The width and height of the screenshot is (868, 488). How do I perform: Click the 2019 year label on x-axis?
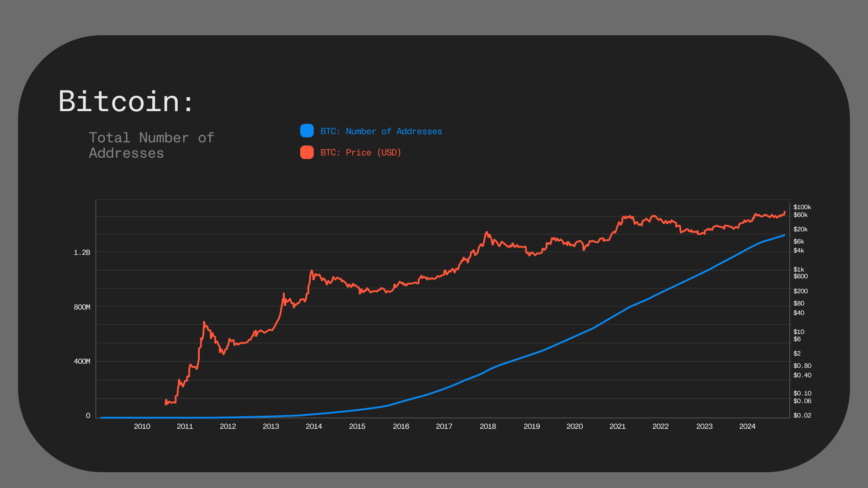pos(532,427)
